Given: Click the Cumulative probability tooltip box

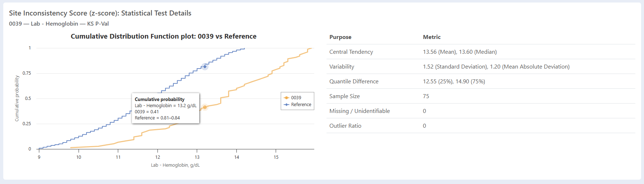Looking at the screenshot, I should [165, 108].
